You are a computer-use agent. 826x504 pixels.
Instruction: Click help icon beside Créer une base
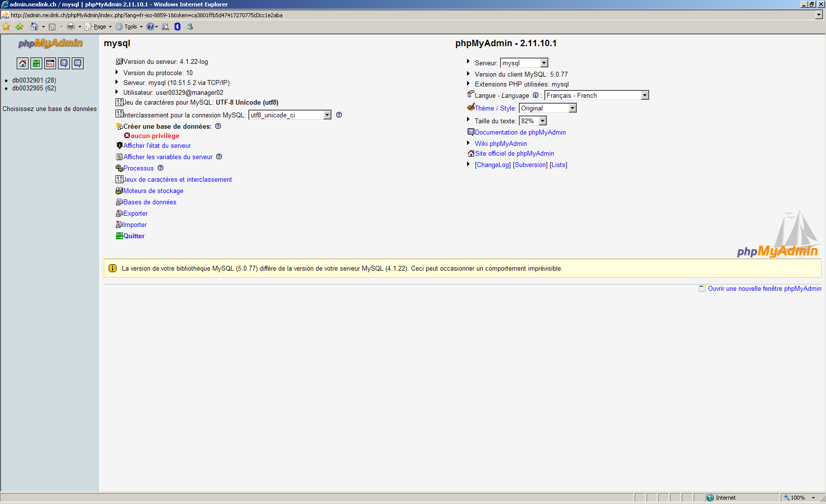(x=218, y=126)
